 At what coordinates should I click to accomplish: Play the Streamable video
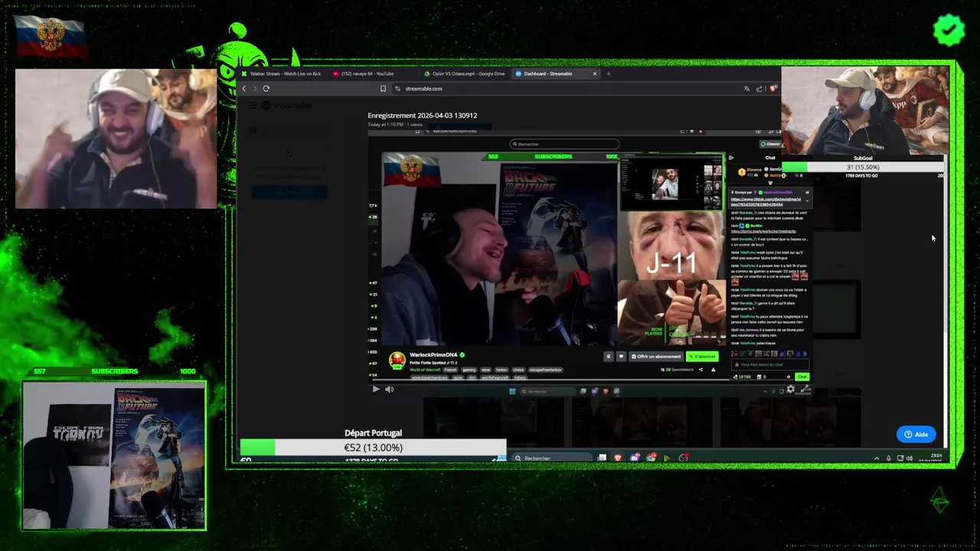(x=376, y=389)
